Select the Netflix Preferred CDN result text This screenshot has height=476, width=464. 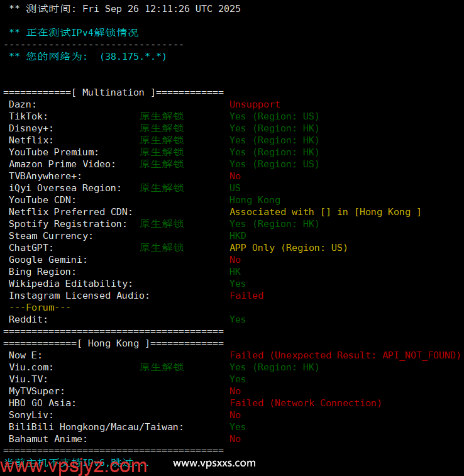pyautogui.click(x=325, y=212)
